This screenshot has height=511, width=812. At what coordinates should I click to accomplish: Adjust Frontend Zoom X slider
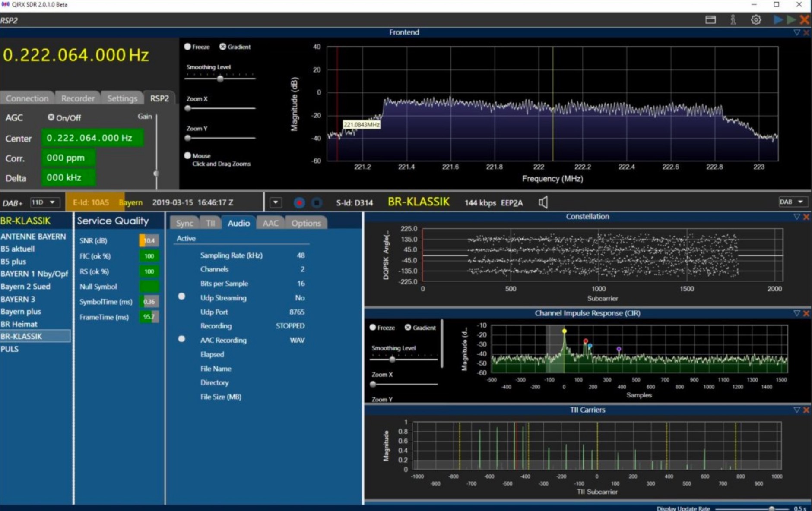click(188, 108)
